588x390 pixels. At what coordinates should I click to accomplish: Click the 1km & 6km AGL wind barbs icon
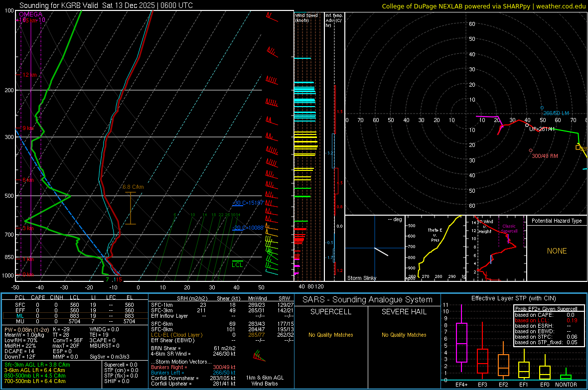(x=259, y=356)
